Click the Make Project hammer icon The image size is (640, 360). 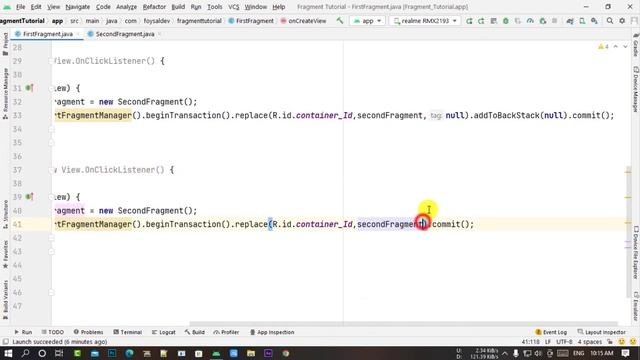pos(340,20)
